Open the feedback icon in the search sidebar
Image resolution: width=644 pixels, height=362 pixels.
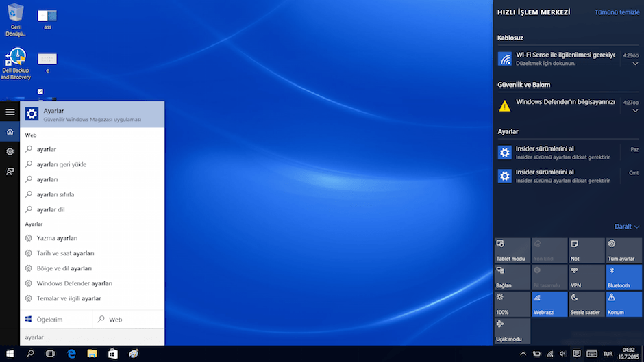[10, 171]
